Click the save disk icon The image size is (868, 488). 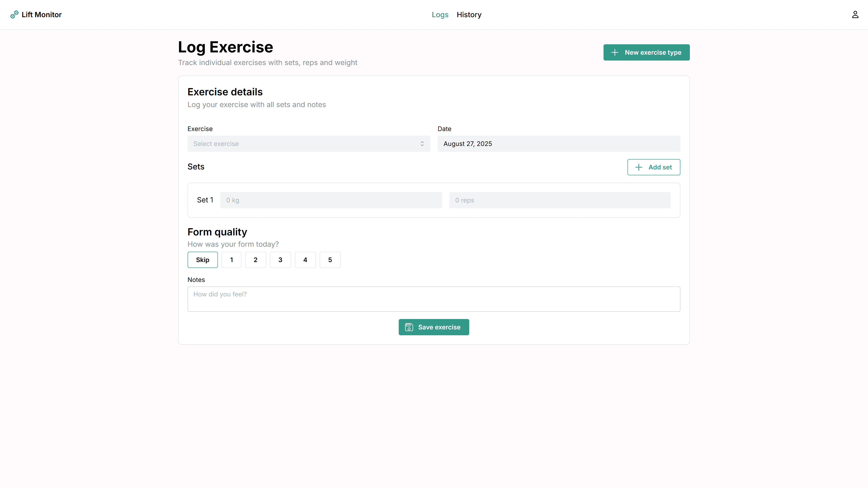coord(409,327)
